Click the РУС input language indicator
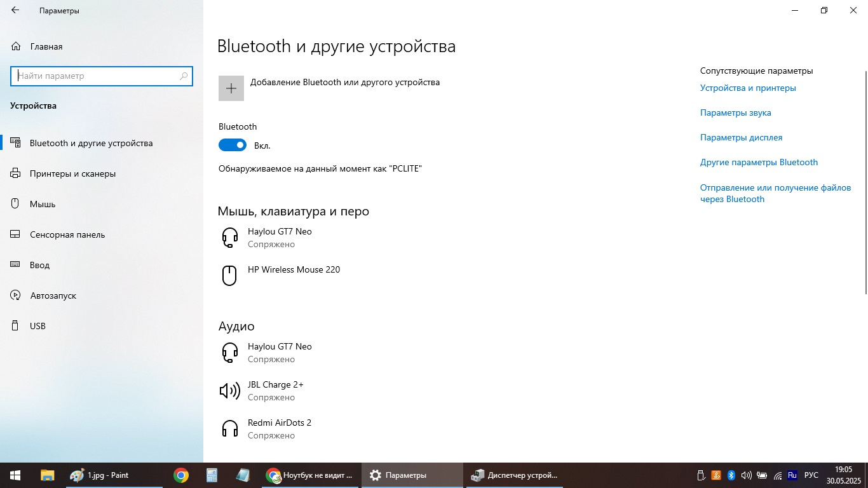868x488 pixels. point(811,475)
